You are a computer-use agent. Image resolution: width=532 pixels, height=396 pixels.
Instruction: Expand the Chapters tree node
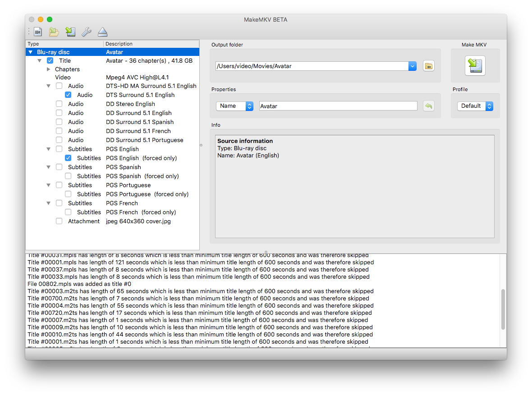tap(49, 69)
